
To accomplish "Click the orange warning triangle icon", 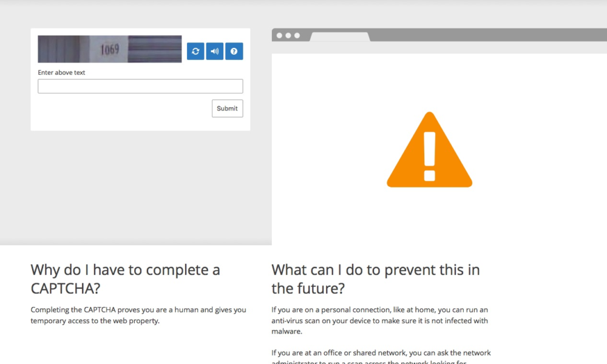I will pos(429,150).
